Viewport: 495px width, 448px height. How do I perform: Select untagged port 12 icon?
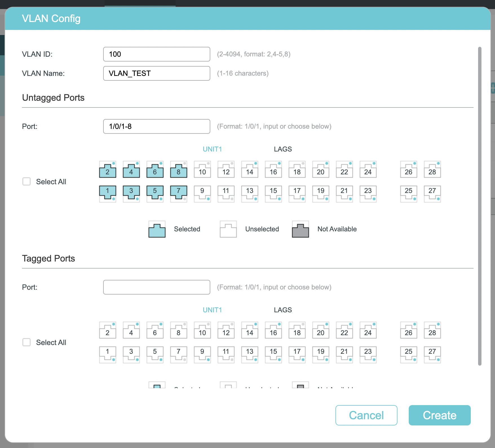click(226, 170)
